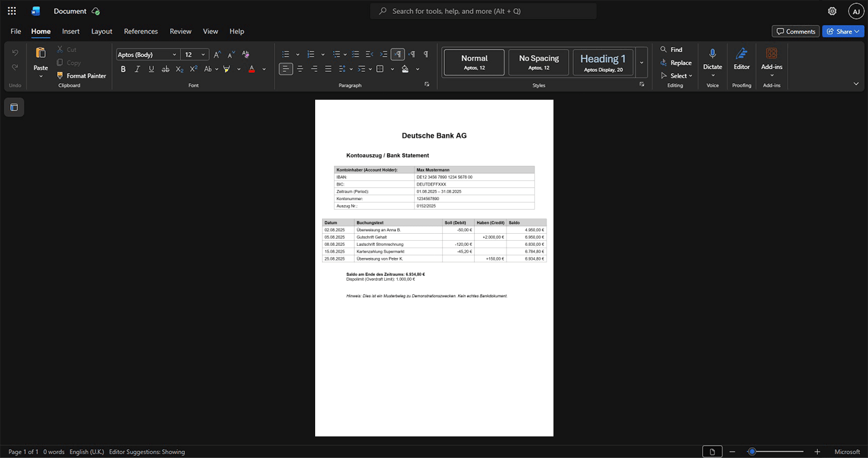868x458 pixels.
Task: Apply the Normal style
Action: pos(474,62)
